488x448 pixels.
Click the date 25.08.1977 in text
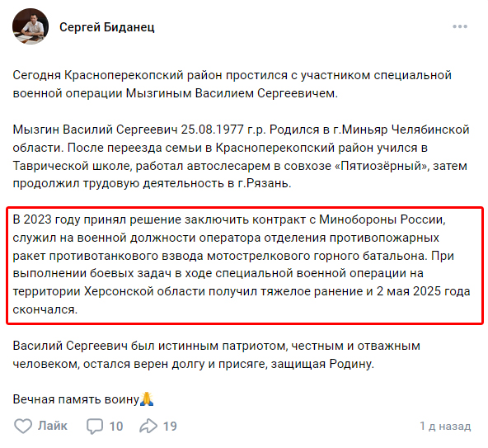point(212,130)
